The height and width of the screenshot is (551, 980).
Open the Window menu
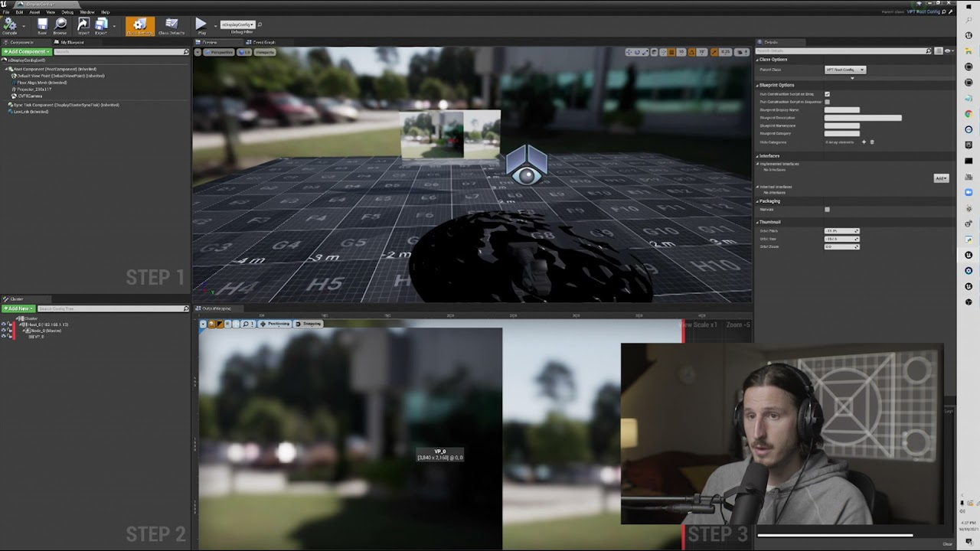tap(87, 12)
